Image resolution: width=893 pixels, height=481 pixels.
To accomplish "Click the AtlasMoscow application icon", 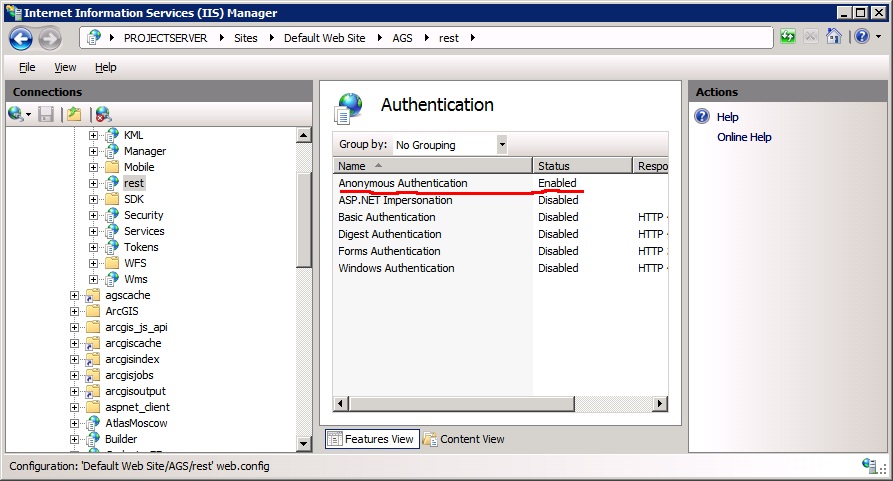I will (x=93, y=423).
